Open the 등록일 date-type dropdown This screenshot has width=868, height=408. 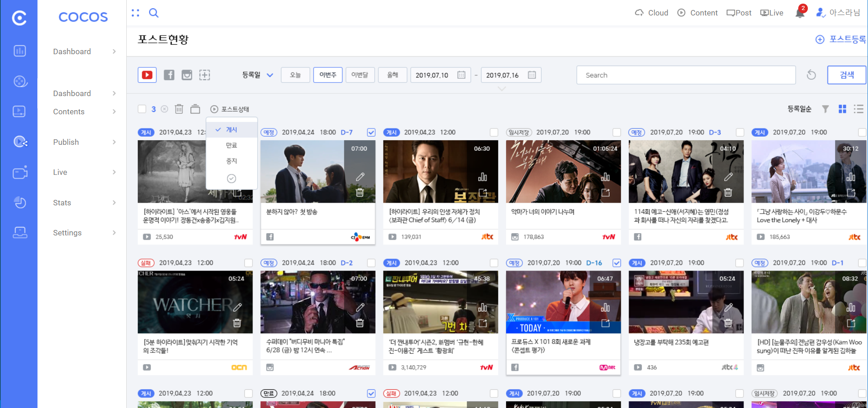(258, 75)
